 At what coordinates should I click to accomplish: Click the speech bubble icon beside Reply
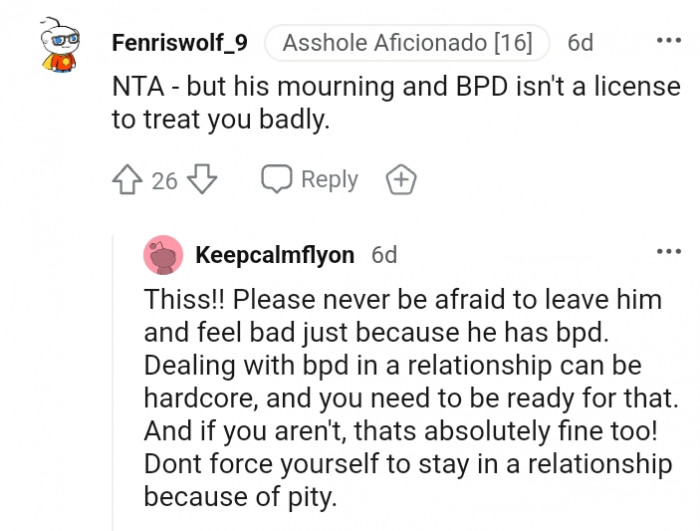point(276,179)
